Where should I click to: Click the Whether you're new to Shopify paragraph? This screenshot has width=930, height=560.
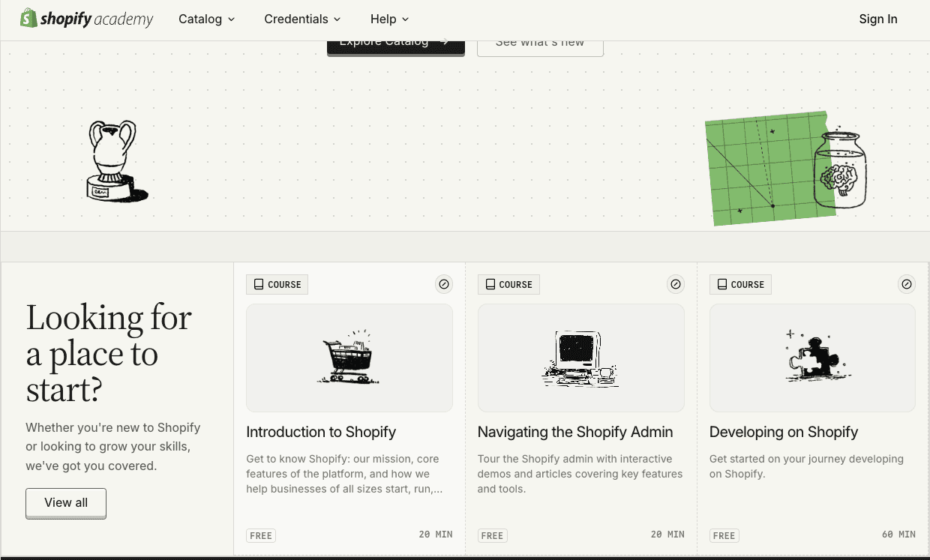pyautogui.click(x=113, y=447)
